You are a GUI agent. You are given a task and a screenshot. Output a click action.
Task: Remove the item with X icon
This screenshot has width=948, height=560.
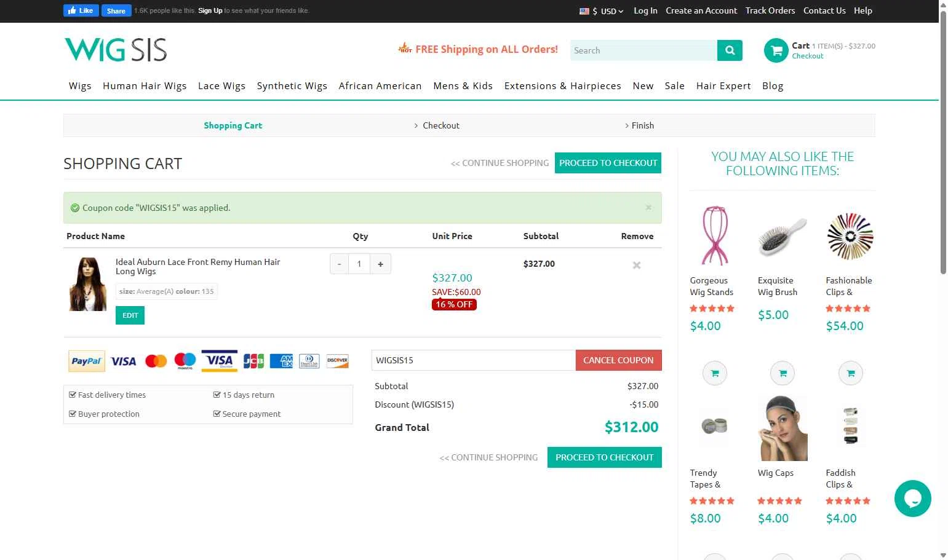(637, 265)
